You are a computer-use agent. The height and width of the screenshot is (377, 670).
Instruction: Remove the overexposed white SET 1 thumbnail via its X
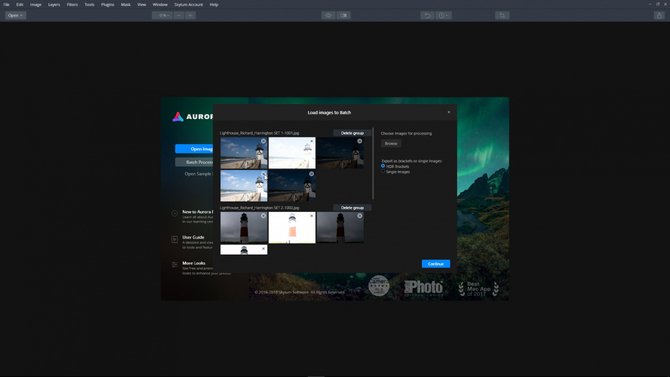(311, 141)
